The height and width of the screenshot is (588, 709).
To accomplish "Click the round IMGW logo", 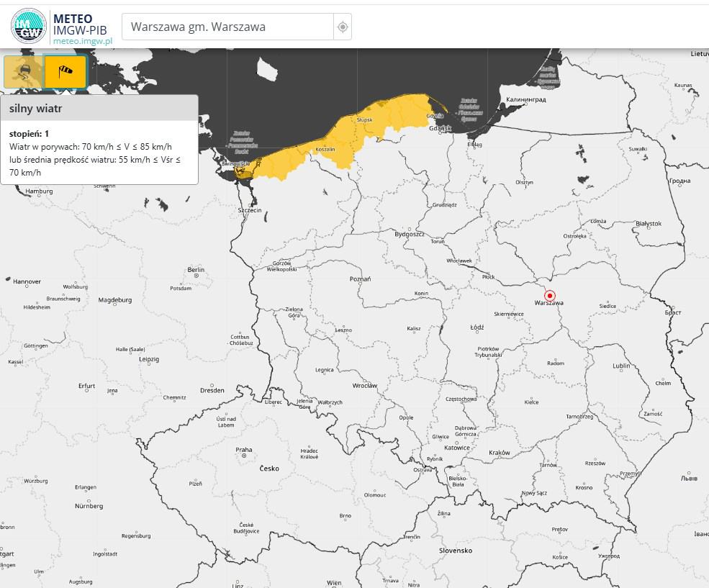I will pyautogui.click(x=29, y=27).
